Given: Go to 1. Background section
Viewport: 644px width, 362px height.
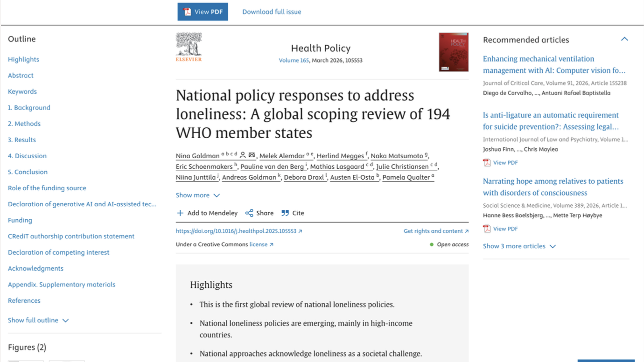Looking at the screenshot, I should [x=29, y=107].
